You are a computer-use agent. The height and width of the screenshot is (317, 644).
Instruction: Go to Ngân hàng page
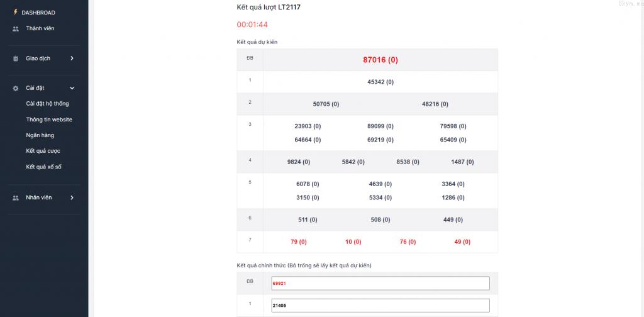pos(40,135)
